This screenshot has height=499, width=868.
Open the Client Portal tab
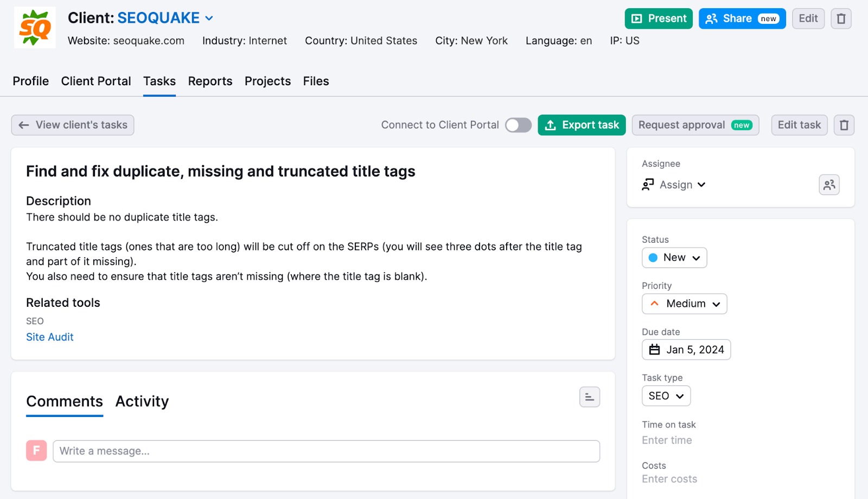tap(96, 81)
